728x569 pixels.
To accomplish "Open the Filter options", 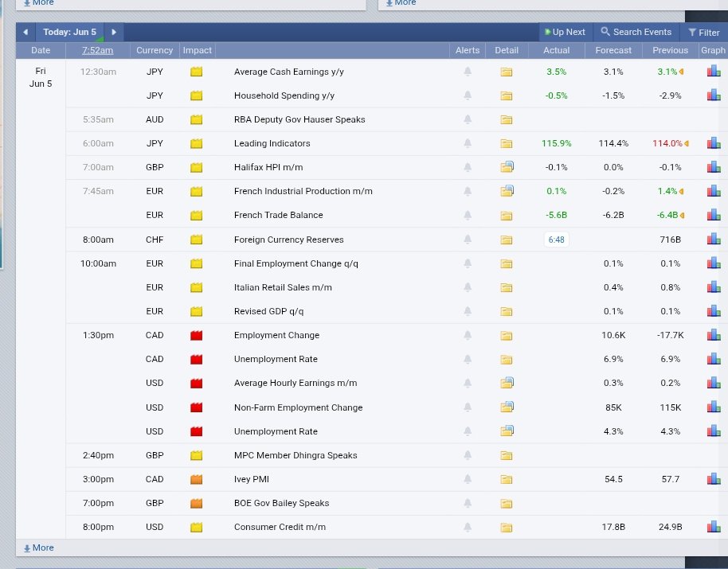I will pos(704,33).
